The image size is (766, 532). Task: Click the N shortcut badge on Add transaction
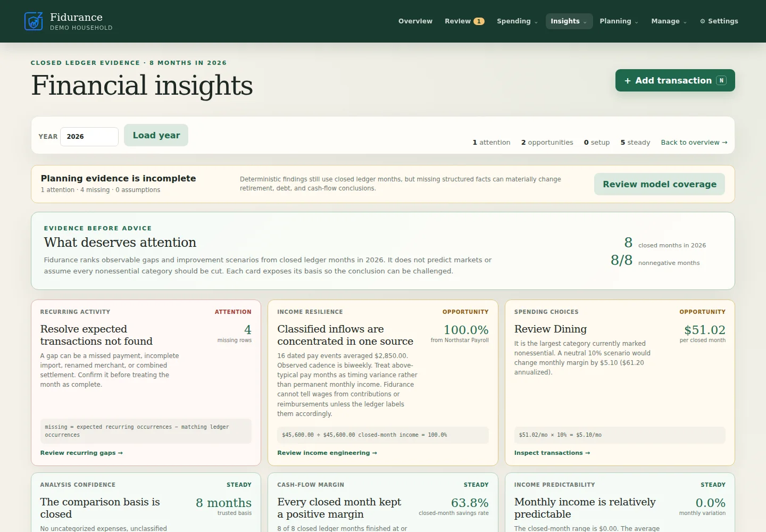tap(721, 80)
